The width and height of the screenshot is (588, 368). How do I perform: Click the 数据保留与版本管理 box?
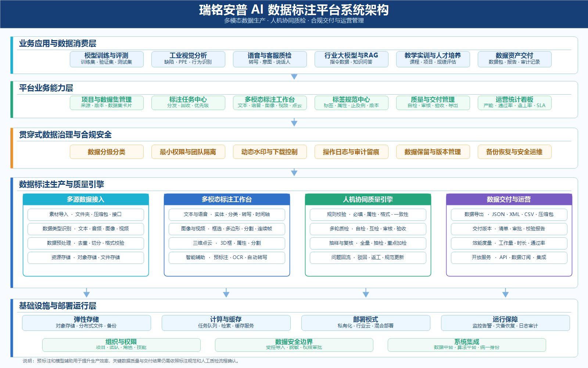(433, 152)
